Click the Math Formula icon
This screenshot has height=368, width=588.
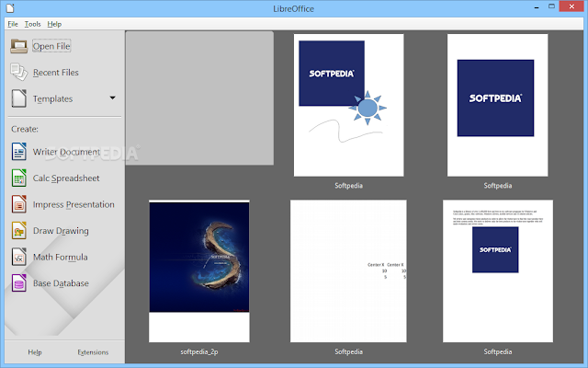pyautogui.click(x=18, y=257)
